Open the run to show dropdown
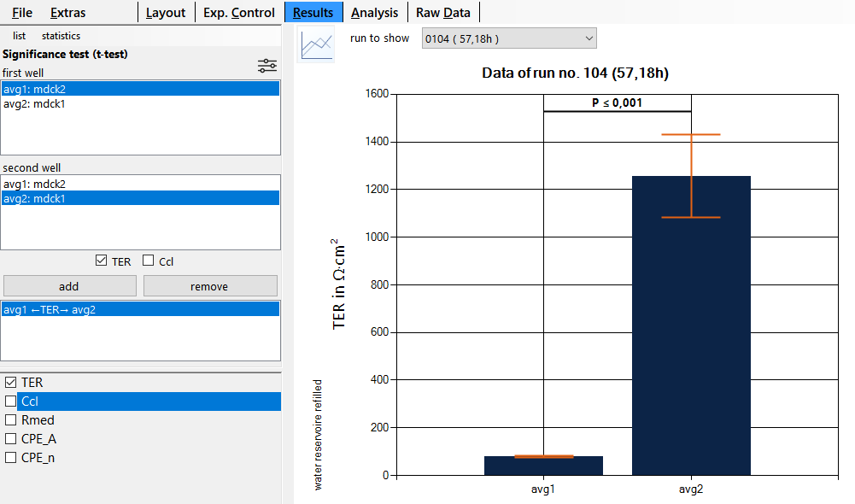Screen dimensions: 855x504 (x=587, y=38)
